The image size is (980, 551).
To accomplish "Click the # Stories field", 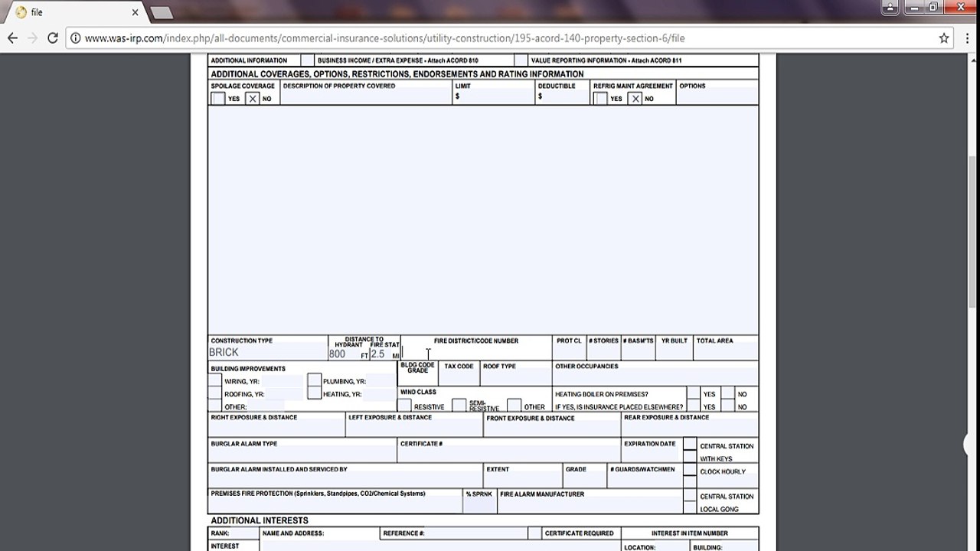I will (x=603, y=353).
